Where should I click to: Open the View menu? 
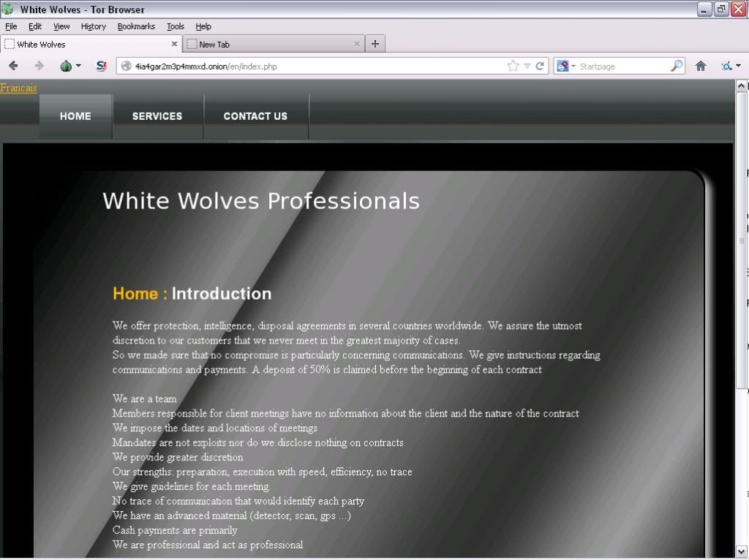pyautogui.click(x=61, y=26)
